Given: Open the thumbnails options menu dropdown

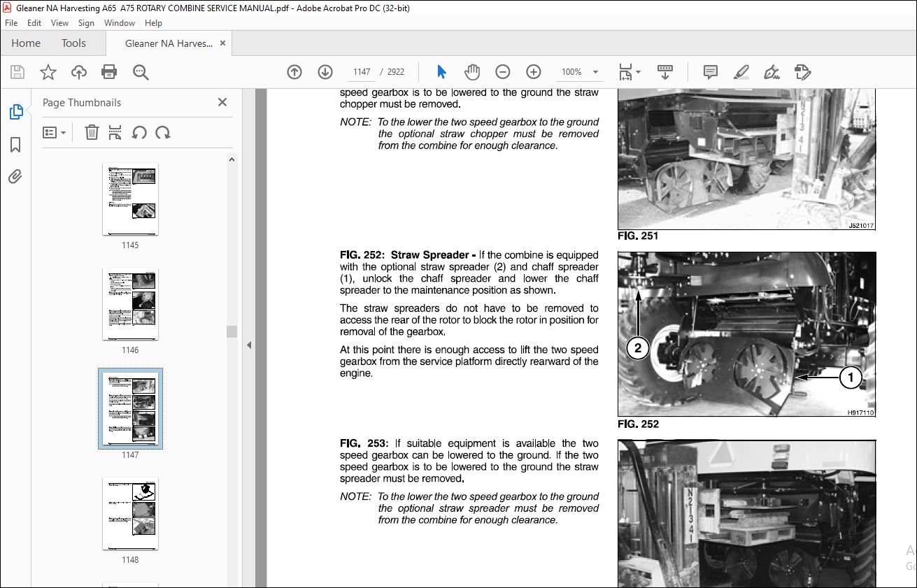Looking at the screenshot, I should click(x=54, y=132).
